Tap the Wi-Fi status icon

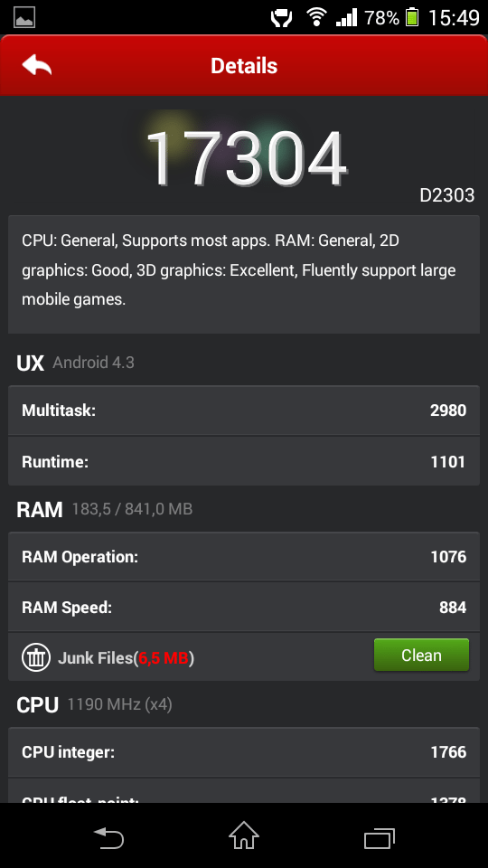(316, 17)
